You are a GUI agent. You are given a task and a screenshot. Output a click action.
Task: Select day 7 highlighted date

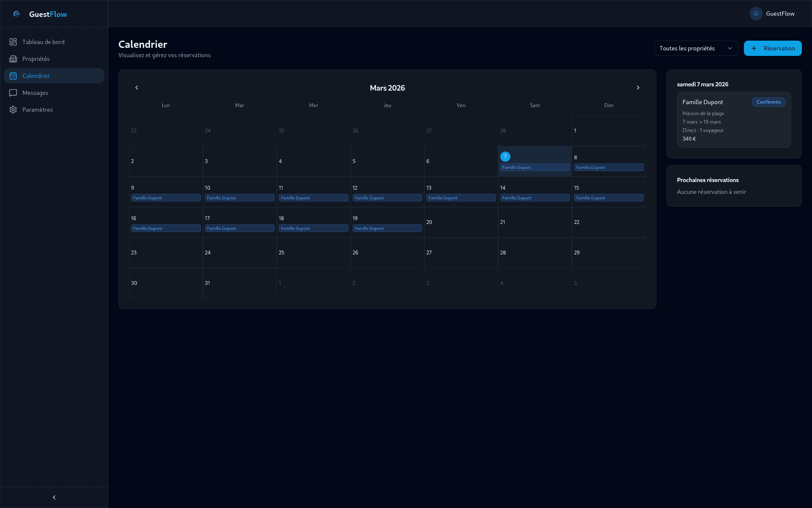505,157
